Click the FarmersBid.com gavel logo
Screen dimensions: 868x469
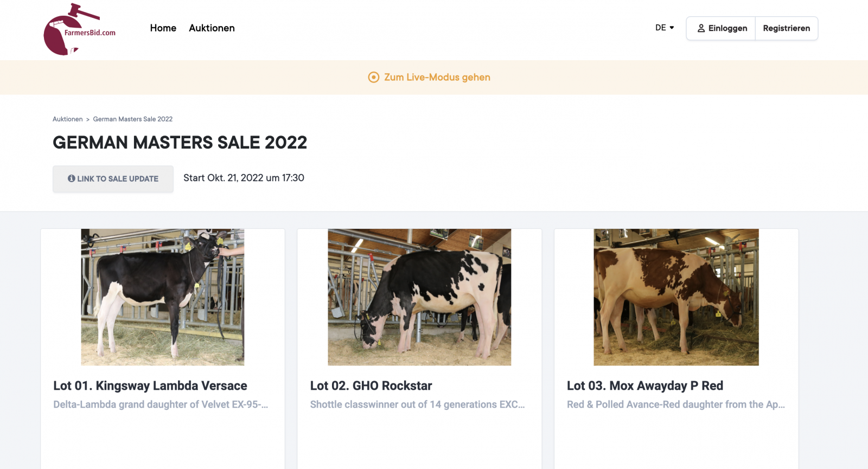[79, 29]
